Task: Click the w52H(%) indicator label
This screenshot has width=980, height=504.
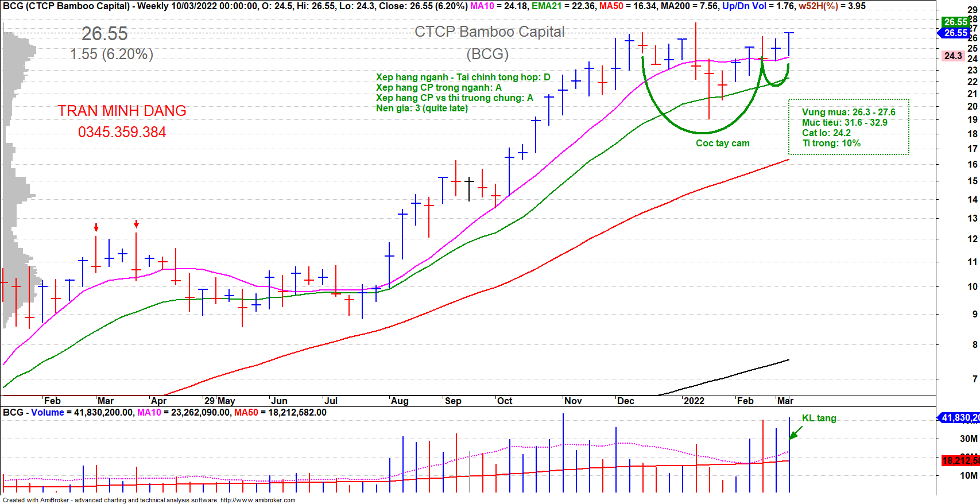Action: [x=819, y=6]
